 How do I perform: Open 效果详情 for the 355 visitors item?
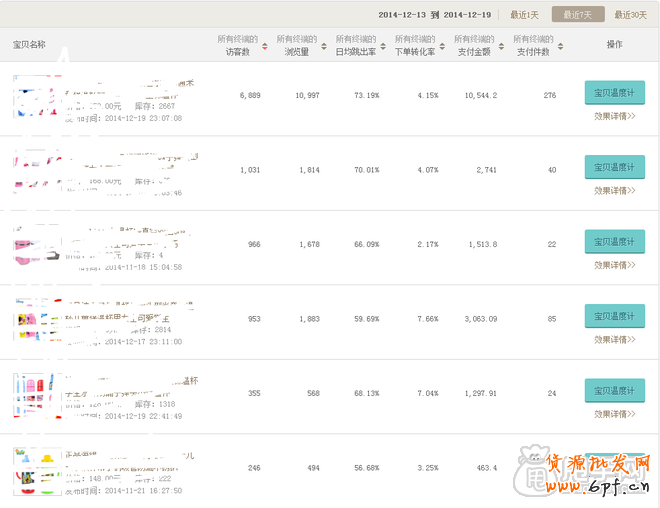tap(614, 413)
